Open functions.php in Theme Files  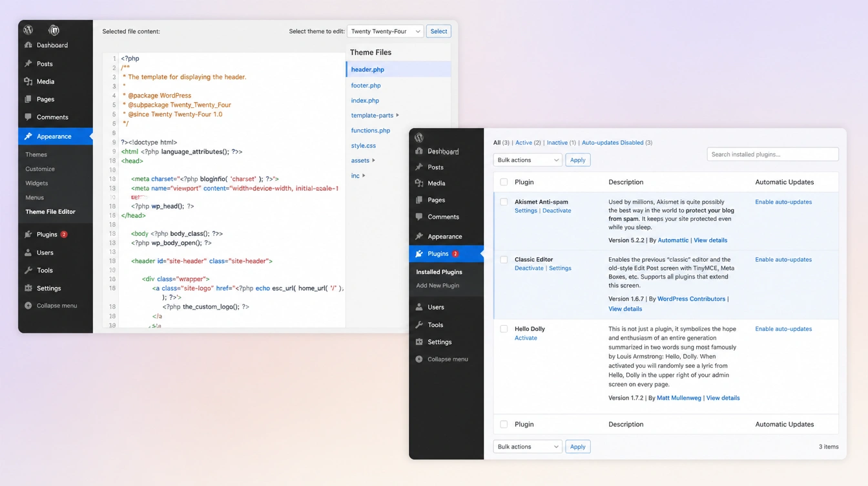(x=371, y=131)
